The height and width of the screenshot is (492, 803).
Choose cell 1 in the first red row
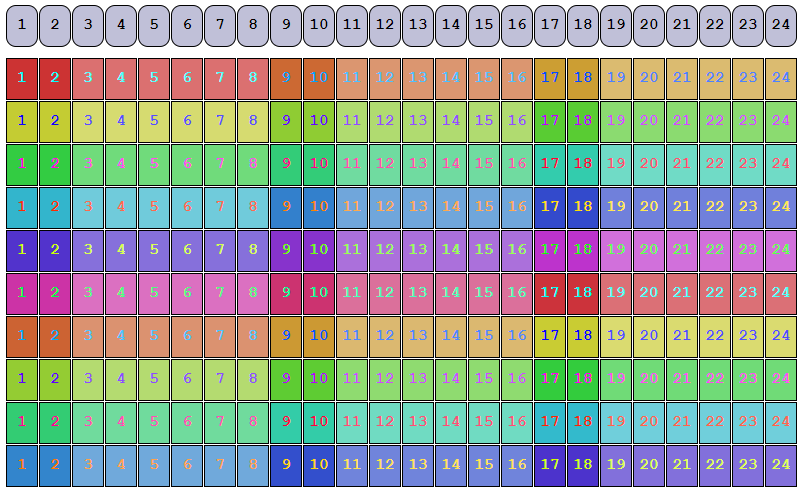point(22,78)
